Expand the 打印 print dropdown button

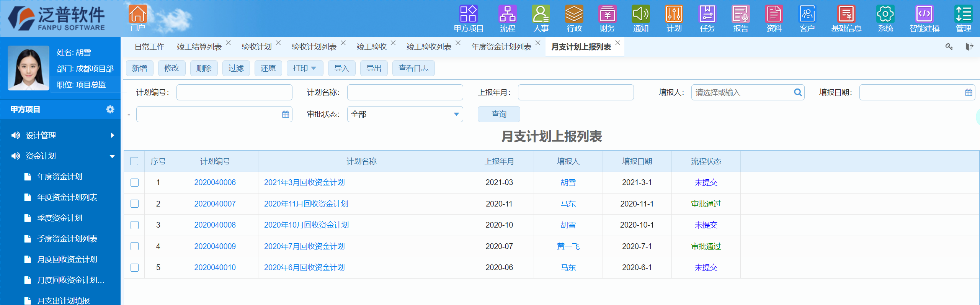[305, 69]
